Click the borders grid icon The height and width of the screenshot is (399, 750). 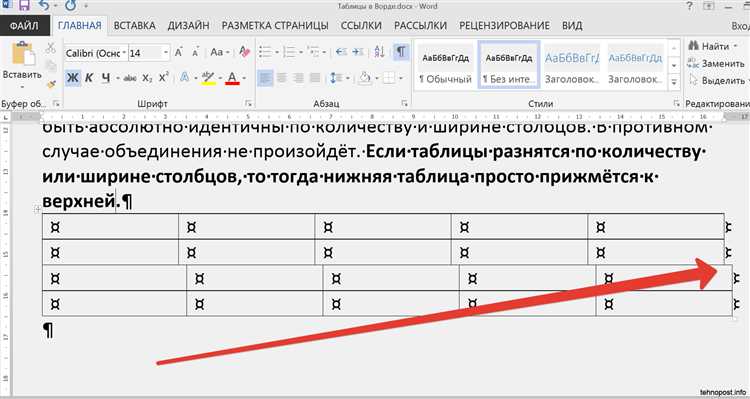click(x=389, y=78)
